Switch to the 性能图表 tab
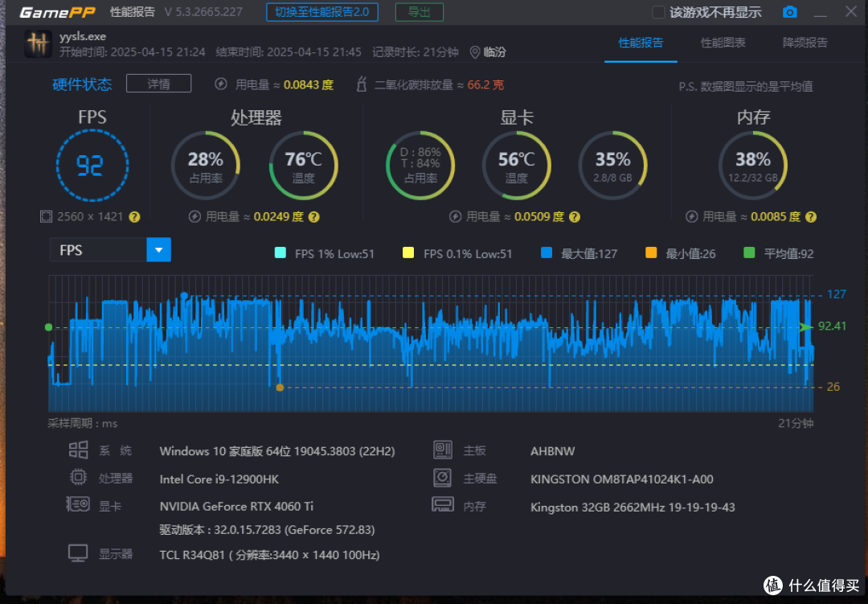 [x=723, y=43]
